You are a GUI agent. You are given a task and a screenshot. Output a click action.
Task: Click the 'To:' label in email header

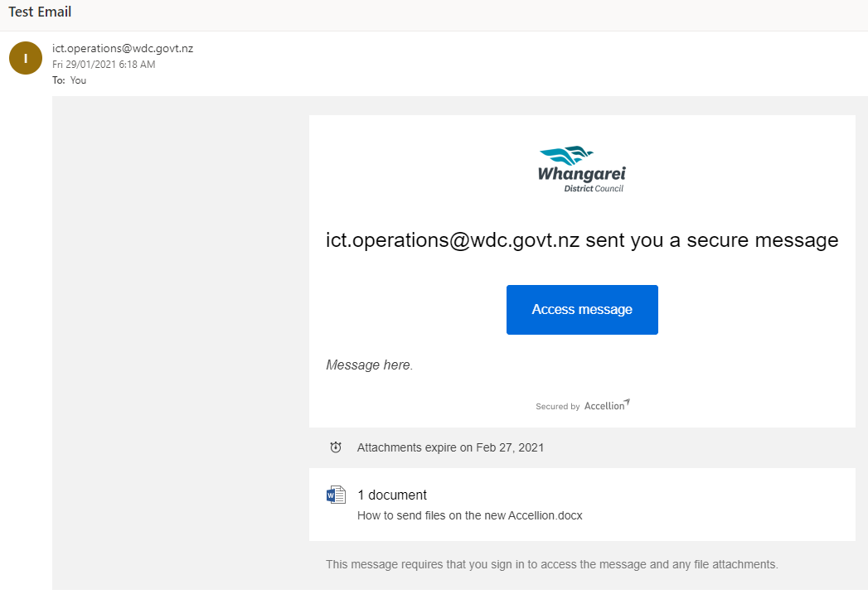[x=58, y=80]
